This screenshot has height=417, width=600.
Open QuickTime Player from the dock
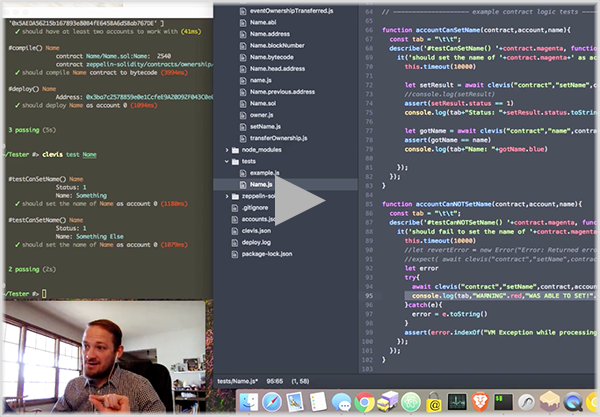tap(573, 402)
